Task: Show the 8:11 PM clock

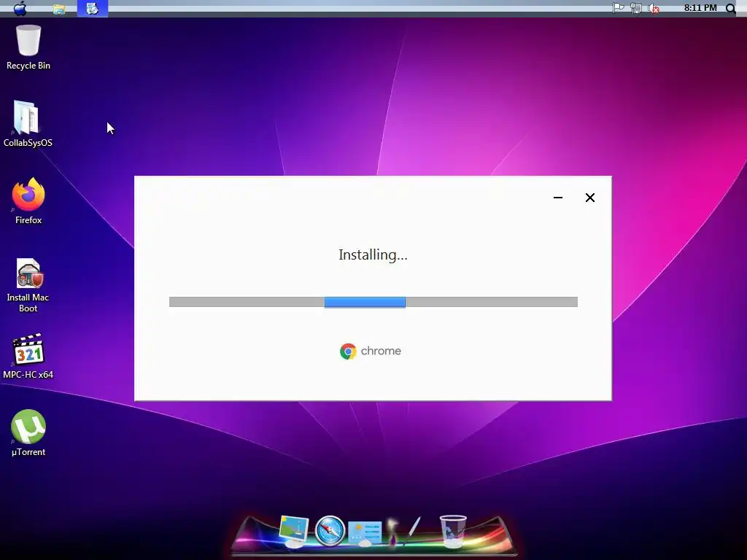Action: point(700,7)
